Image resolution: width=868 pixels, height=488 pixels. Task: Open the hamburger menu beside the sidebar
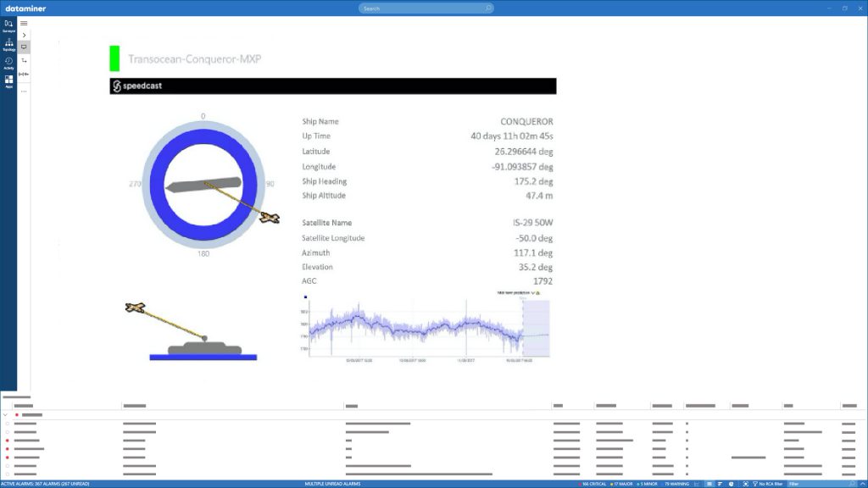(x=24, y=23)
